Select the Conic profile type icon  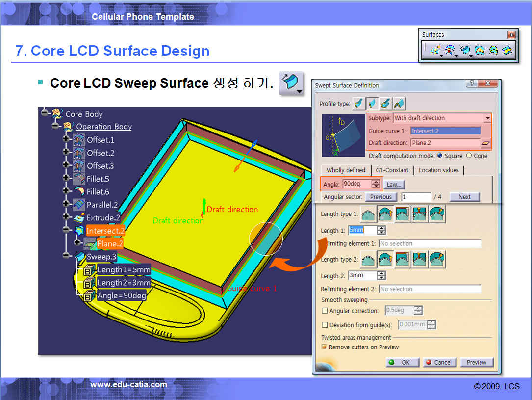tap(399, 104)
